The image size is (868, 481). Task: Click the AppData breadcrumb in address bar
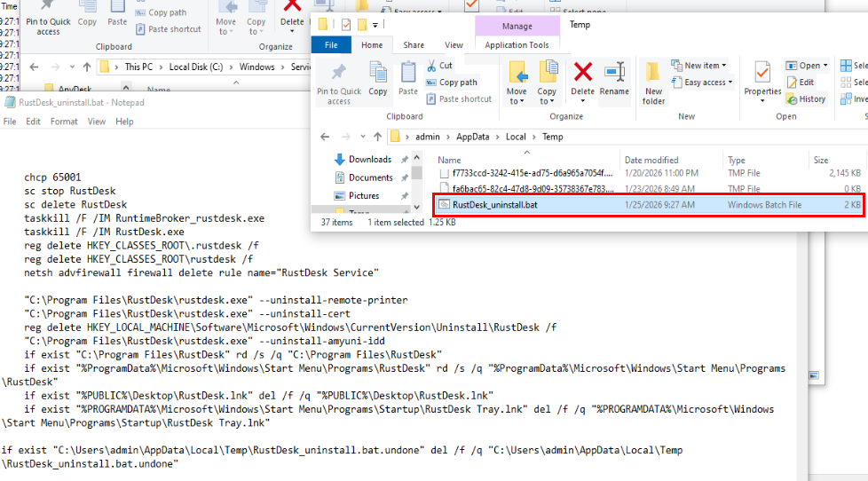tap(473, 137)
